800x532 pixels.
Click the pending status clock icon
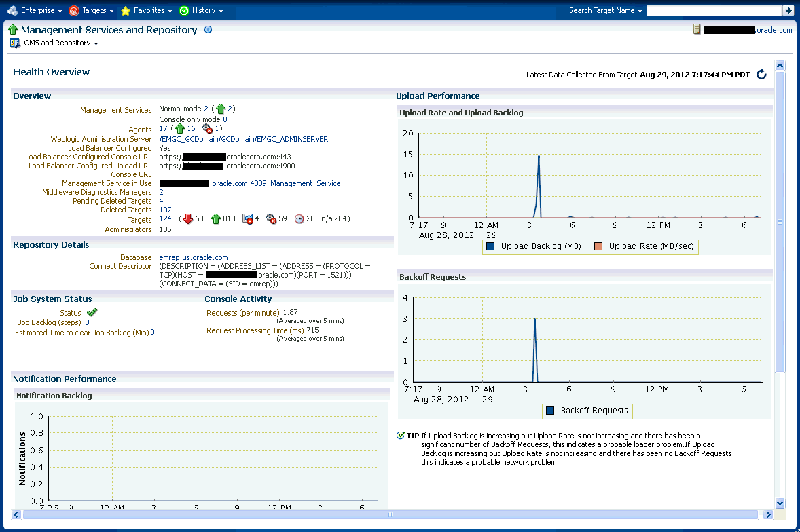tap(299, 218)
